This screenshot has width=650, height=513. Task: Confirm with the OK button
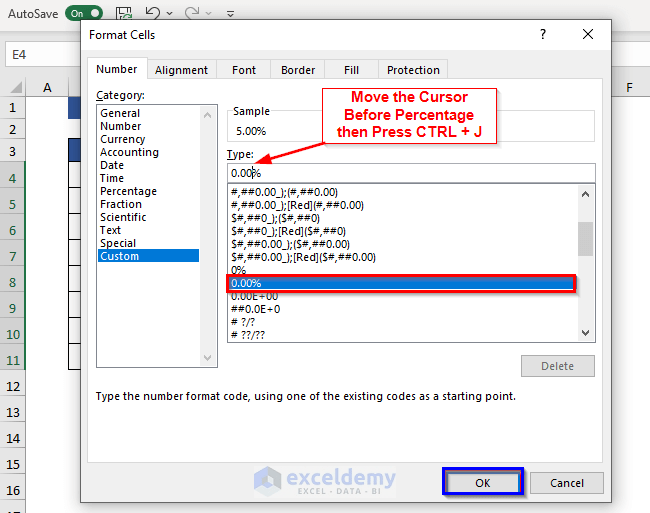483,483
